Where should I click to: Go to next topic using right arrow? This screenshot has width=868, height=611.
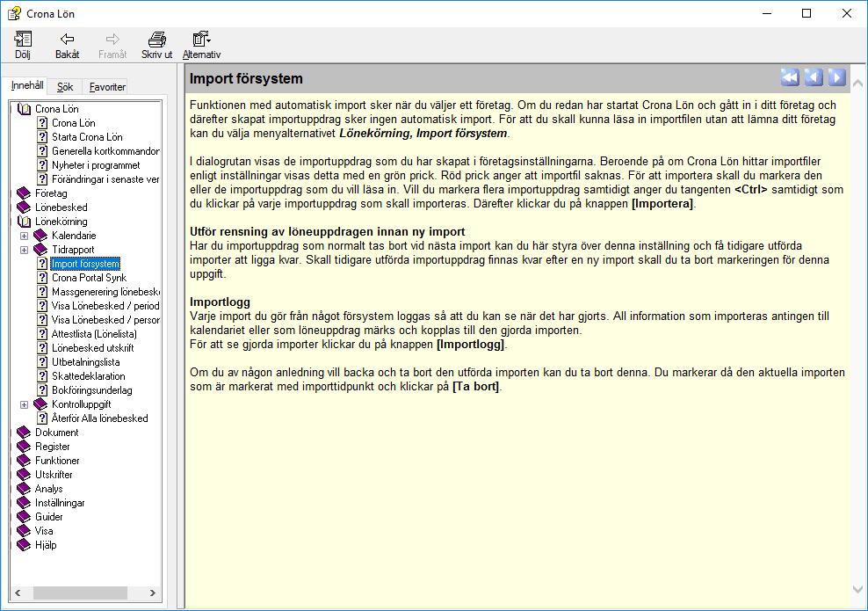[836, 77]
